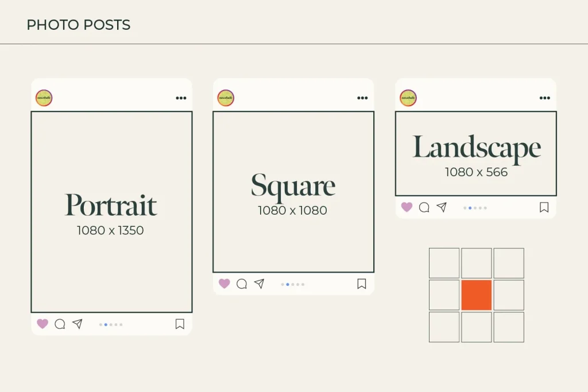This screenshot has height=392, width=588.
Task: Share the Landscape post with paper plane
Action: tap(442, 207)
